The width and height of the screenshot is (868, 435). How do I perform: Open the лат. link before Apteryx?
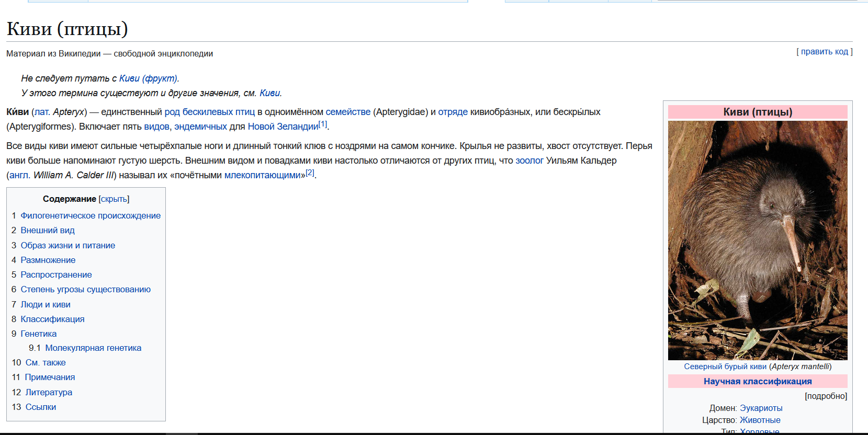41,112
